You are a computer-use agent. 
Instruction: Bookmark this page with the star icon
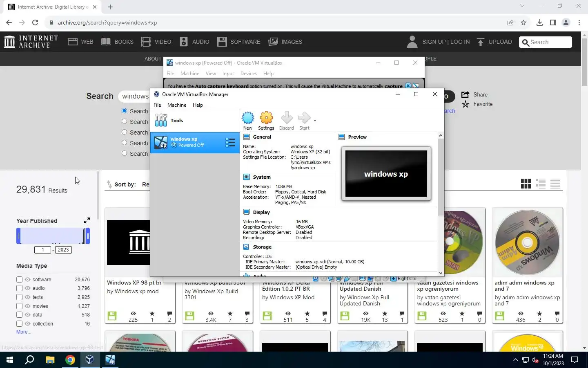pos(523,22)
